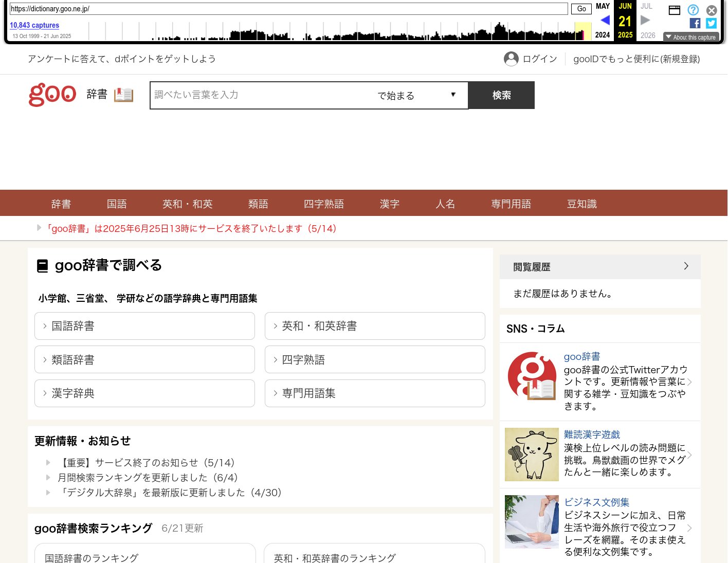Click the 英和・和英辞書のランキング heading

(x=335, y=558)
